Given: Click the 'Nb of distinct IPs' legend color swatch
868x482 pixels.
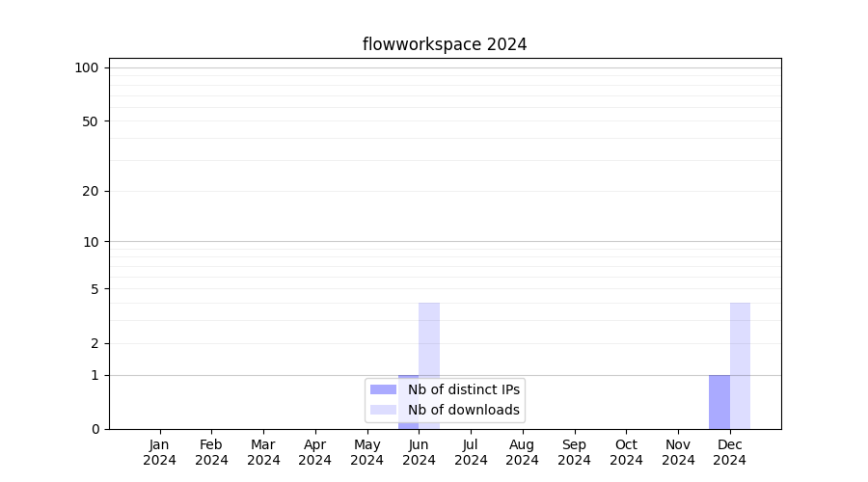Looking at the screenshot, I should [383, 389].
